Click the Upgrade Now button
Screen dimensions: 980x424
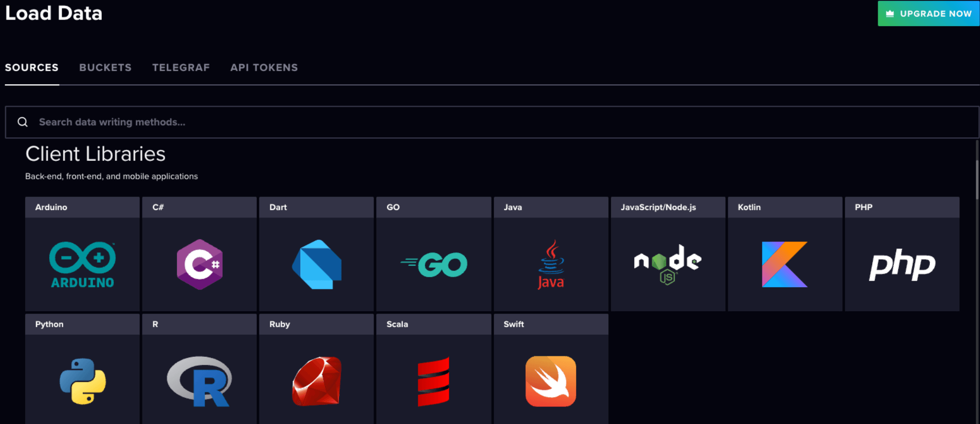pos(928,14)
